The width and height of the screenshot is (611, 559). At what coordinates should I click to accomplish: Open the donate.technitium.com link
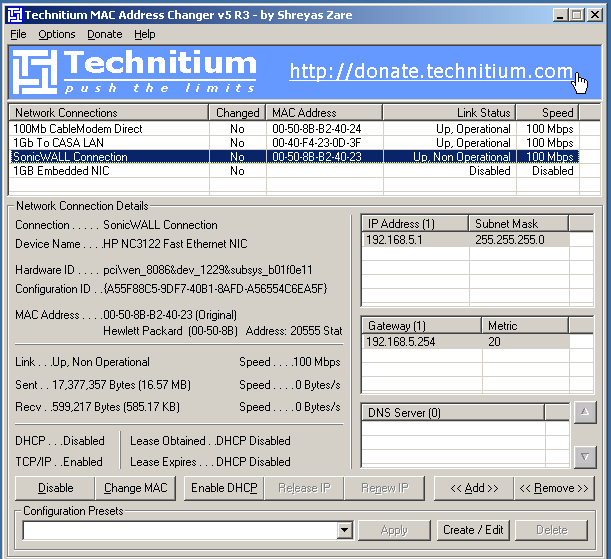pyautogui.click(x=431, y=71)
